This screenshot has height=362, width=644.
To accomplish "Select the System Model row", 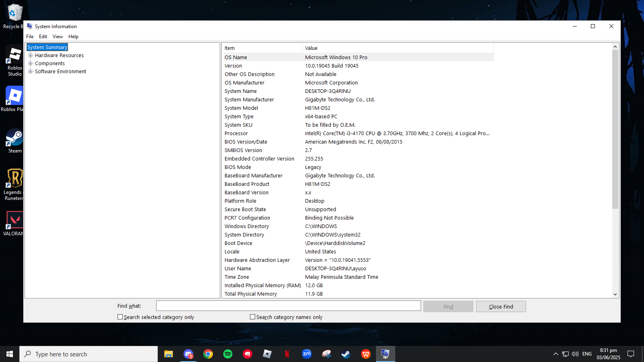I will click(358, 108).
